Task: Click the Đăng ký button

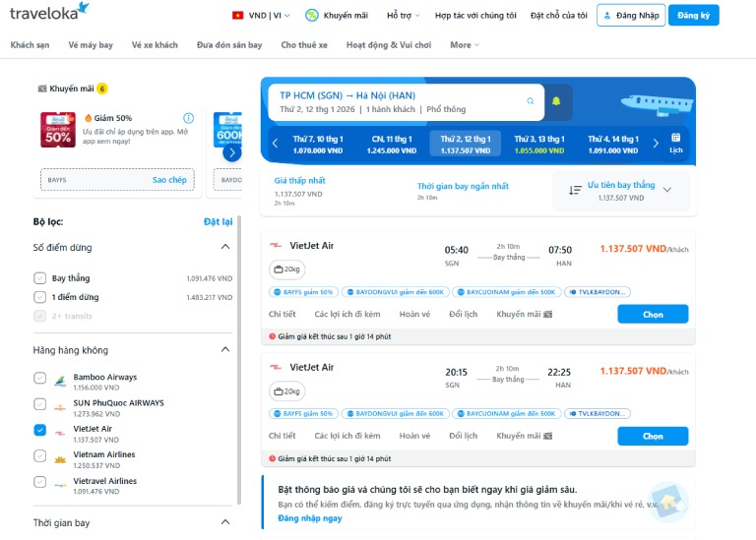Action: 693,16
